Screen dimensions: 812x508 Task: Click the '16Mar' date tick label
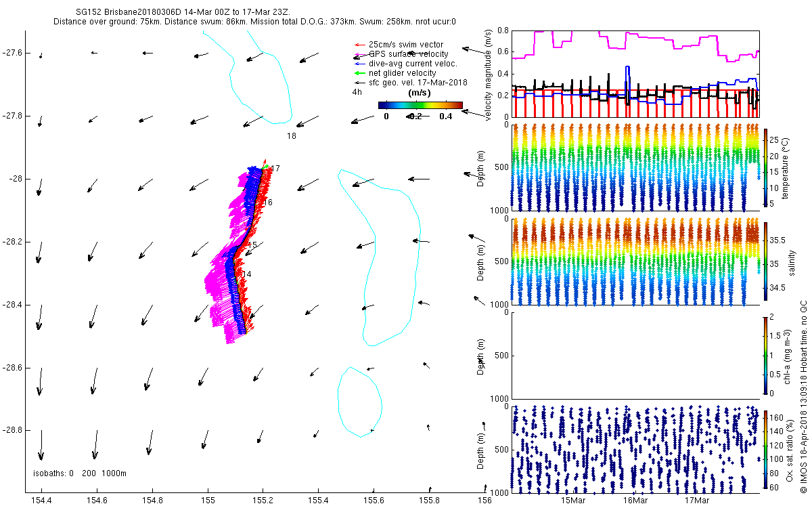pos(635,500)
